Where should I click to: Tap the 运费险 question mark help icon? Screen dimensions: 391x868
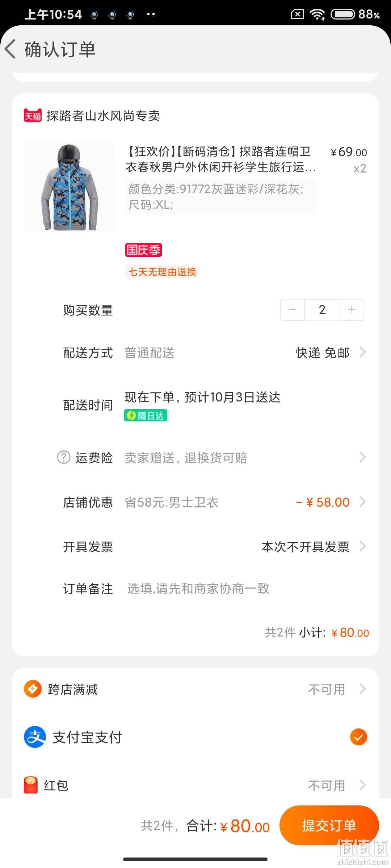click(64, 457)
